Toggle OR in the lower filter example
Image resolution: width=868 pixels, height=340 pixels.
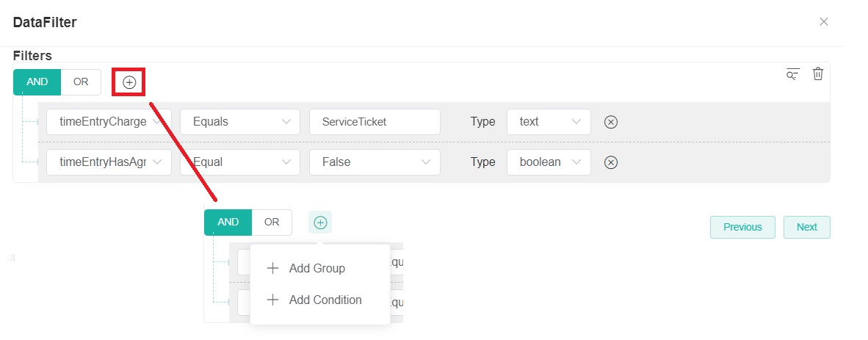coord(272,223)
